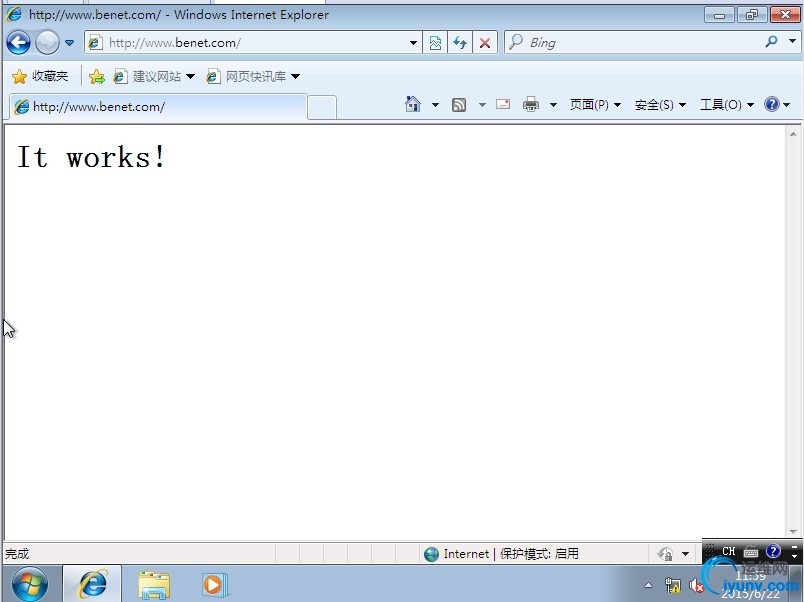The width and height of the screenshot is (804, 602).
Task: Expand the address bar URL history arrow
Action: point(413,43)
